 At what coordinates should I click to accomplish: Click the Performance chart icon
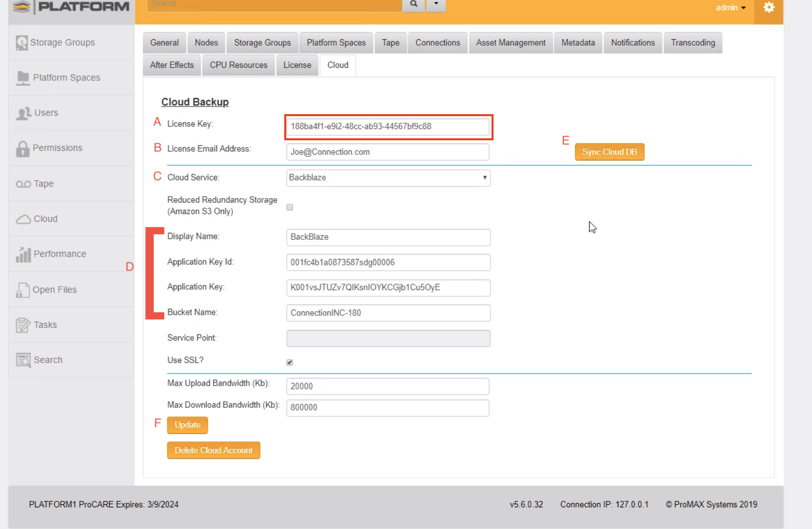pyautogui.click(x=23, y=254)
